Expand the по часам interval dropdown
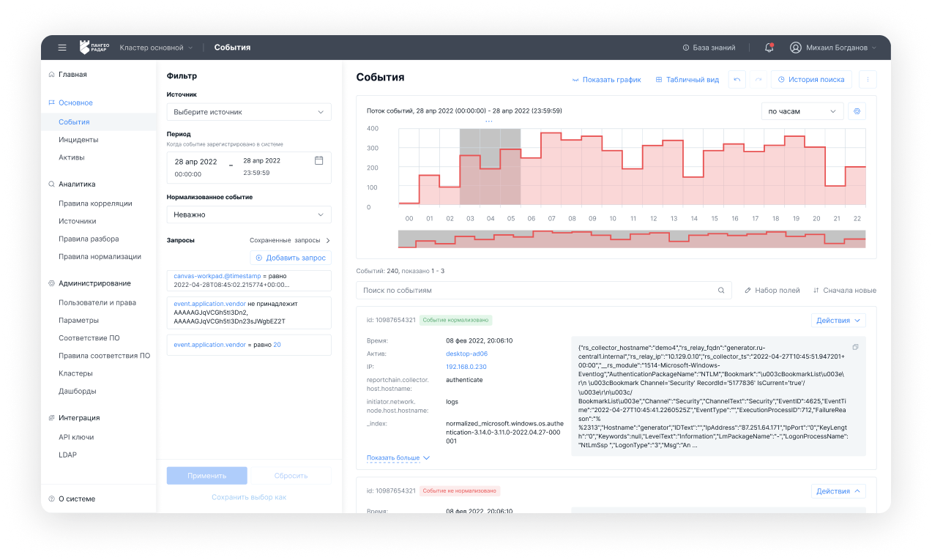This screenshot has height=560, width=932. [x=802, y=111]
